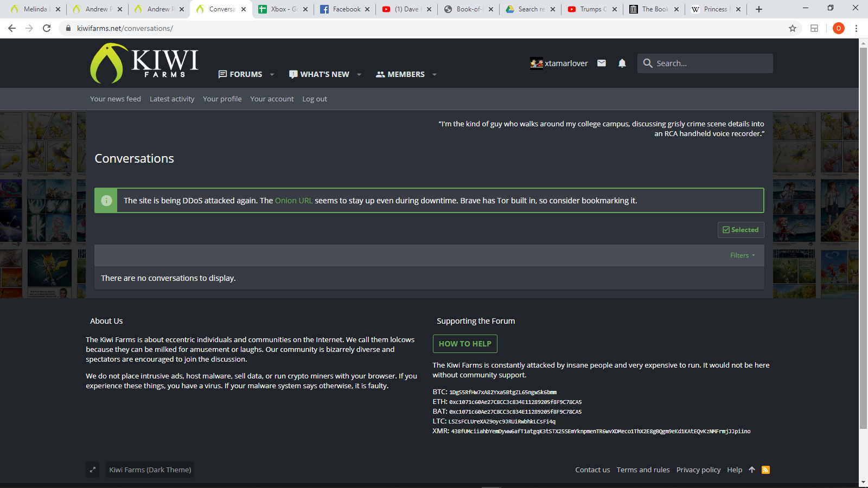This screenshot has height=488, width=868.
Task: Click the extension icon beside the bookmark star
Action: click(x=814, y=28)
